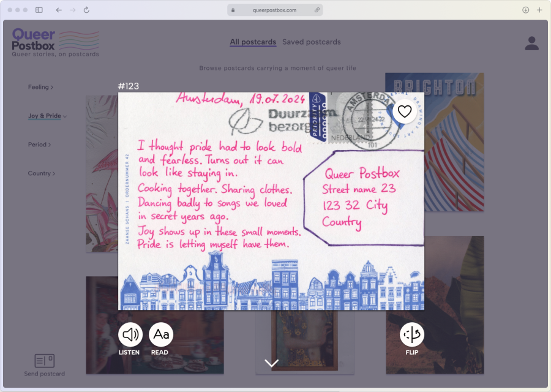Click the queerpostbox.com address bar
551x392 pixels.
[x=275, y=10]
